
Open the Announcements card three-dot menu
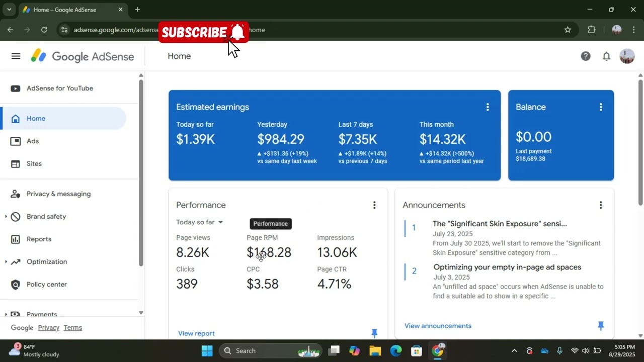(x=600, y=205)
